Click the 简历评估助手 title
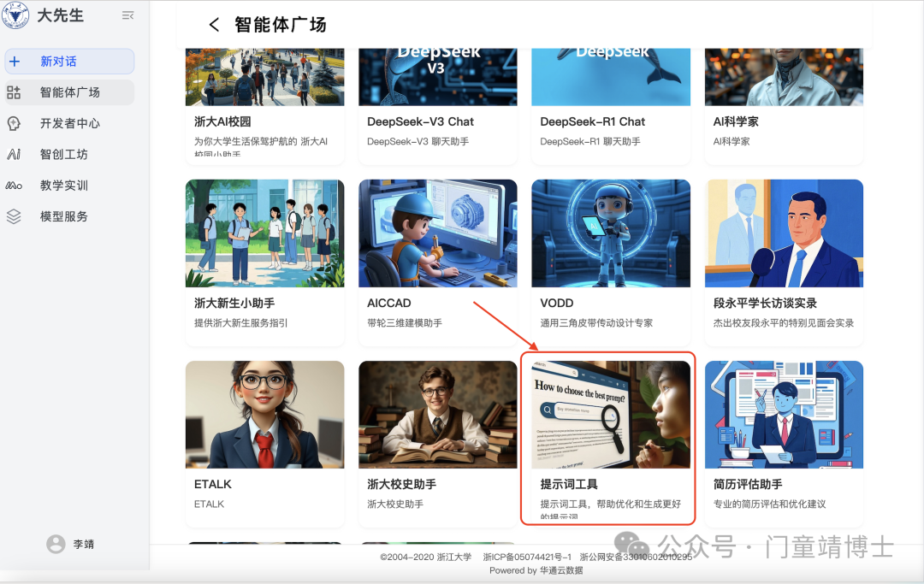 coord(748,485)
